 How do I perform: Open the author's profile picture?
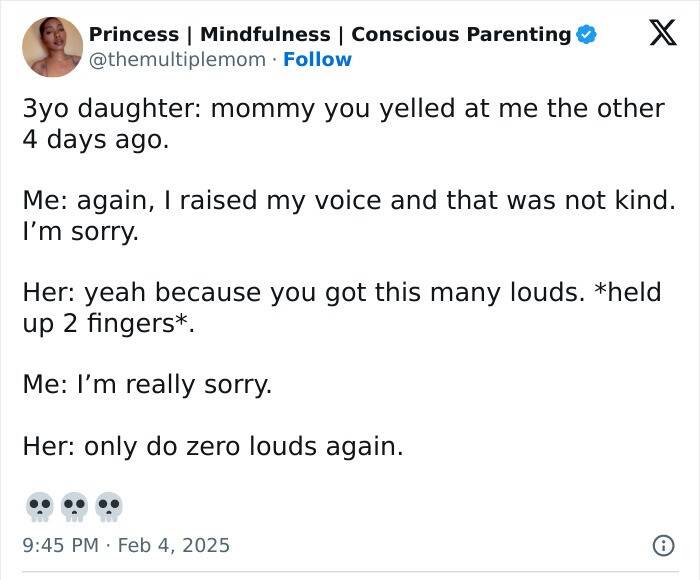click(x=52, y=46)
